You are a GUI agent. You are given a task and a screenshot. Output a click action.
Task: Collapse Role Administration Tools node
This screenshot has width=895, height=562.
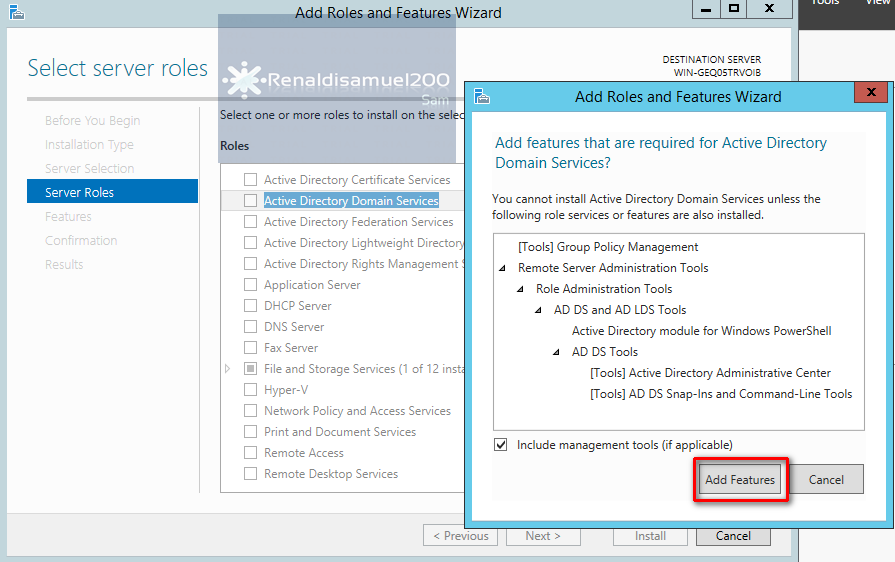[x=521, y=289]
